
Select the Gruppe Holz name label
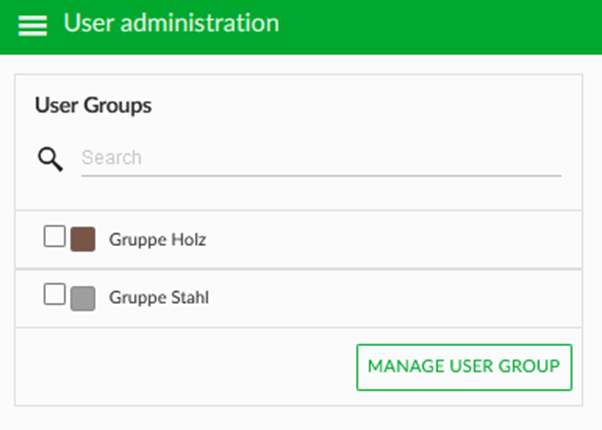(157, 240)
